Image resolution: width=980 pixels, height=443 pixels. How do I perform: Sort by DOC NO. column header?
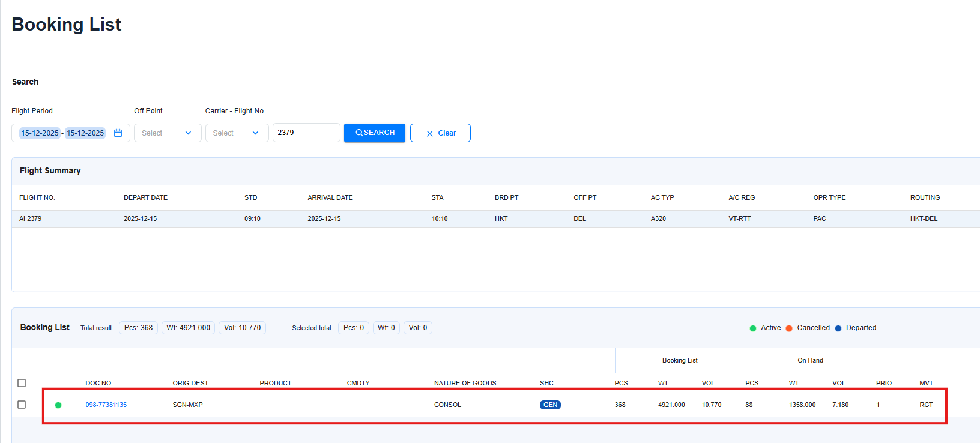coord(99,383)
